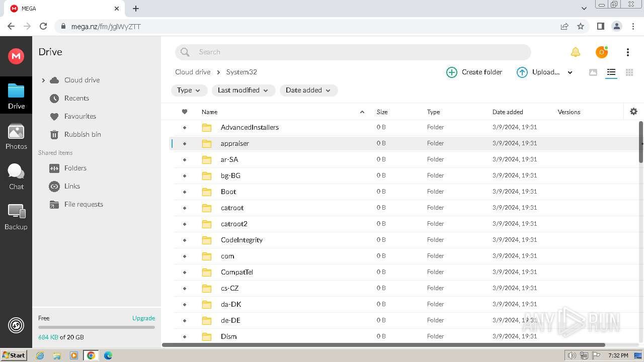Click the Upgrade link
644x362 pixels.
point(143,318)
